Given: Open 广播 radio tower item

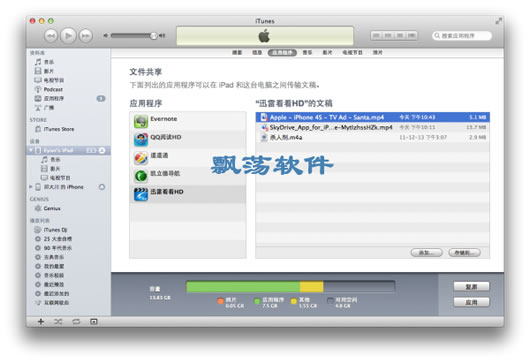Looking at the screenshot, I should [44, 107].
